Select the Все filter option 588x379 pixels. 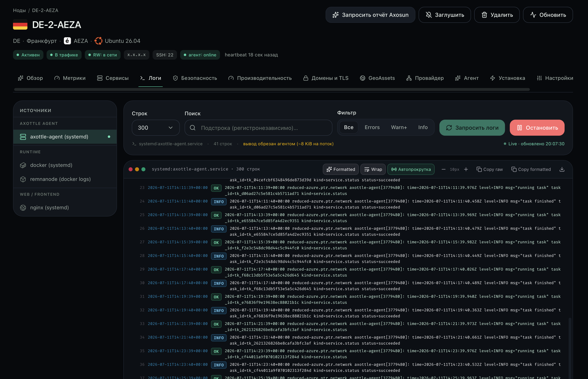348,127
